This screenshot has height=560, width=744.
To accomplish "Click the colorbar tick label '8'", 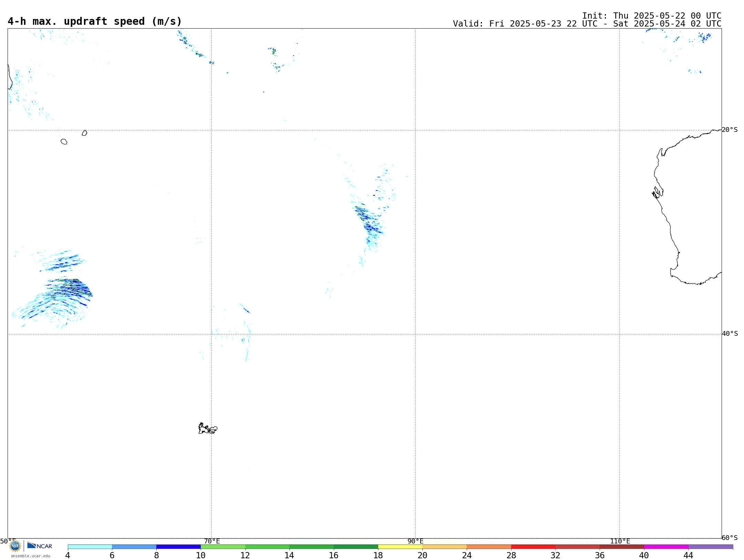I will click(x=156, y=555).
